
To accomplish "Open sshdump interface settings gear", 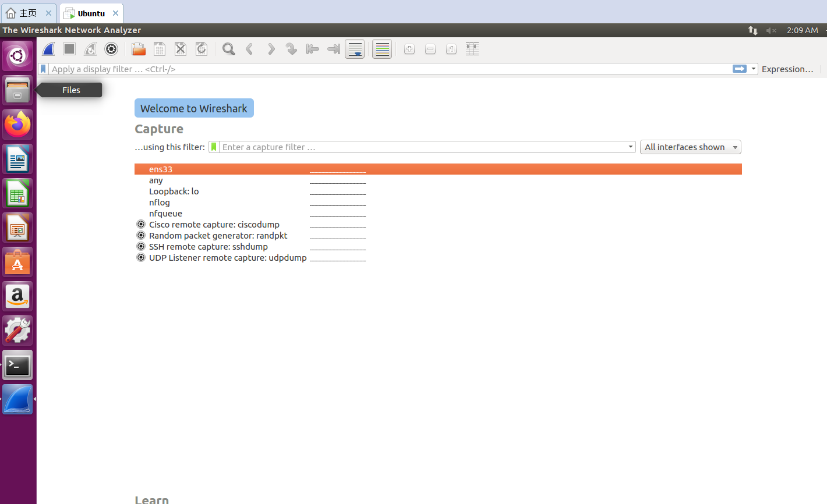I will tap(140, 246).
